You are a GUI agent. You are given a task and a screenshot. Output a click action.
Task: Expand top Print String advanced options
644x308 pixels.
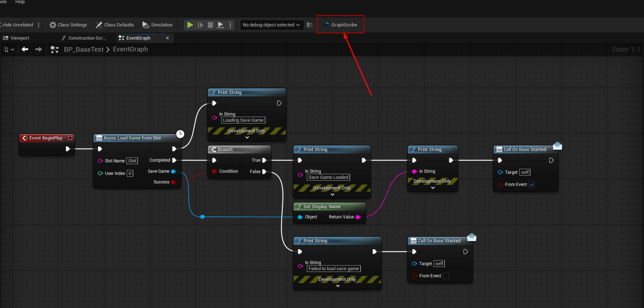click(x=247, y=137)
